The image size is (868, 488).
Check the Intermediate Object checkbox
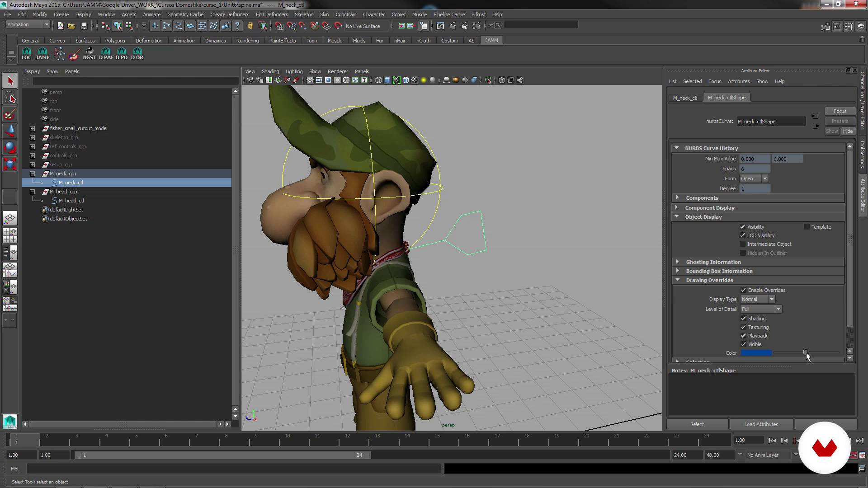tap(742, 244)
